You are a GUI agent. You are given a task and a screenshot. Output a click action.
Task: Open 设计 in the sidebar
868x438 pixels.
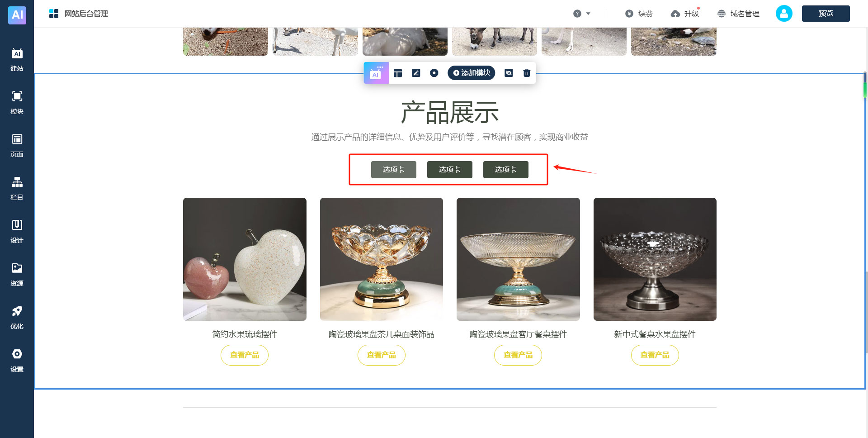[x=17, y=232]
